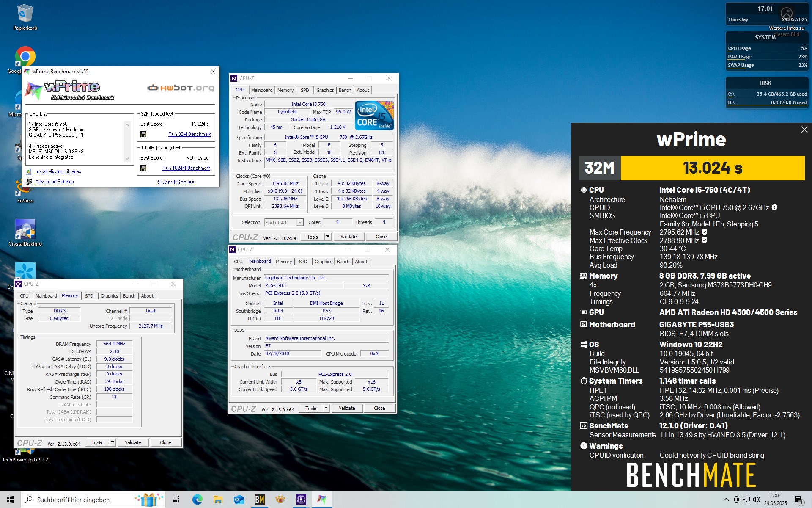The height and width of the screenshot is (508, 812).
Task: Click the RAM Usage bar in system widget
Action: point(767,57)
